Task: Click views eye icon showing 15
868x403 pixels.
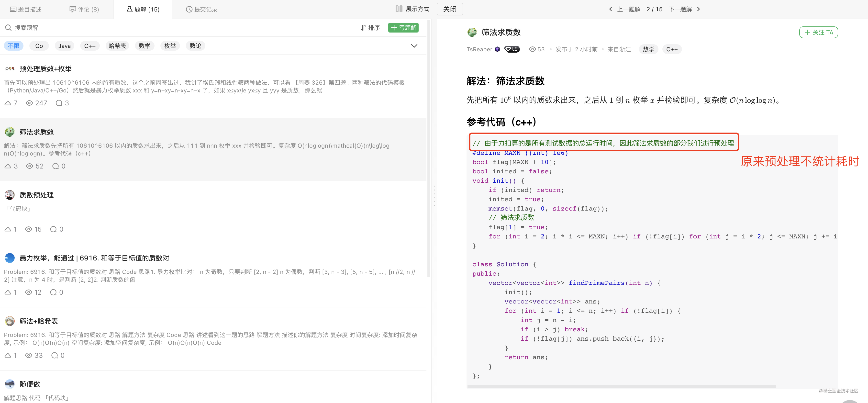Action: pos(29,229)
